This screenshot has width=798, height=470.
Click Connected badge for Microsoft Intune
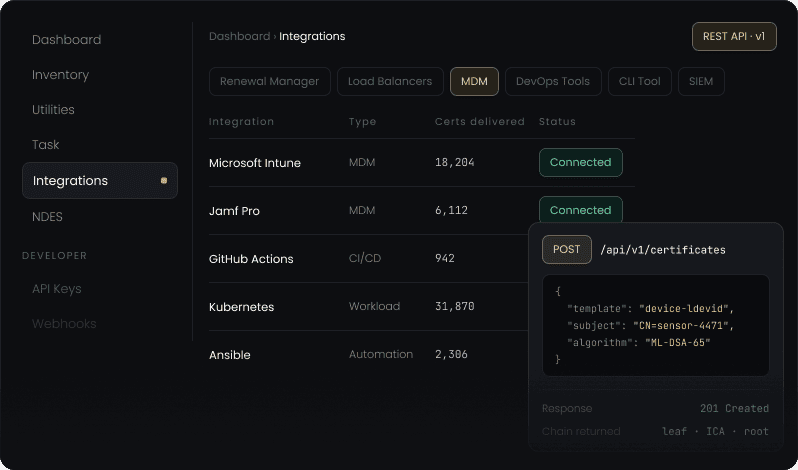[580, 162]
